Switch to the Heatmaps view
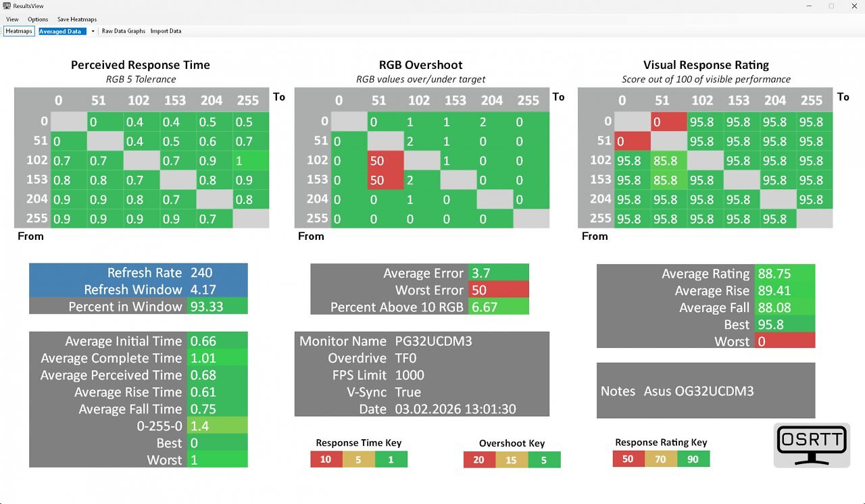 click(x=19, y=31)
